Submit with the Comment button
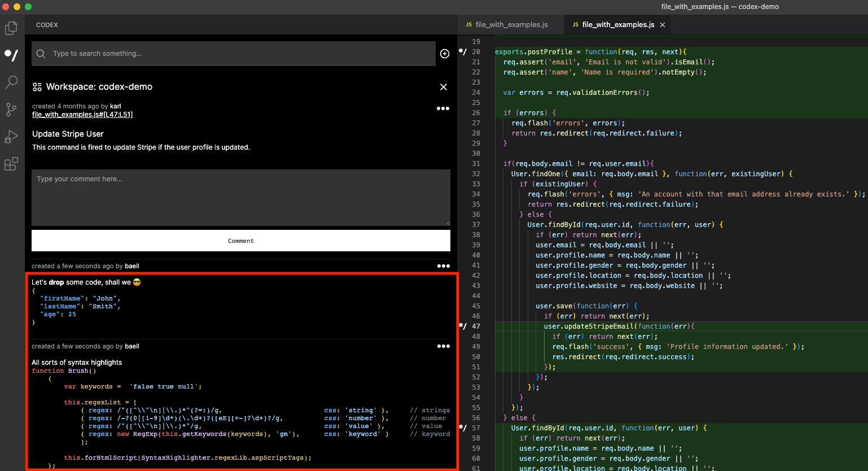Image resolution: width=868 pixels, height=471 pixels. point(241,241)
